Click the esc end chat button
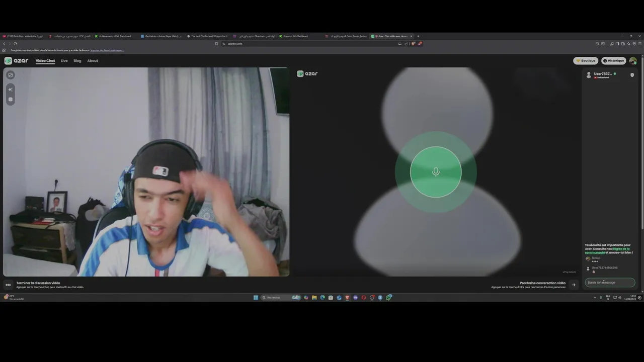644x362 pixels. (x=8, y=285)
